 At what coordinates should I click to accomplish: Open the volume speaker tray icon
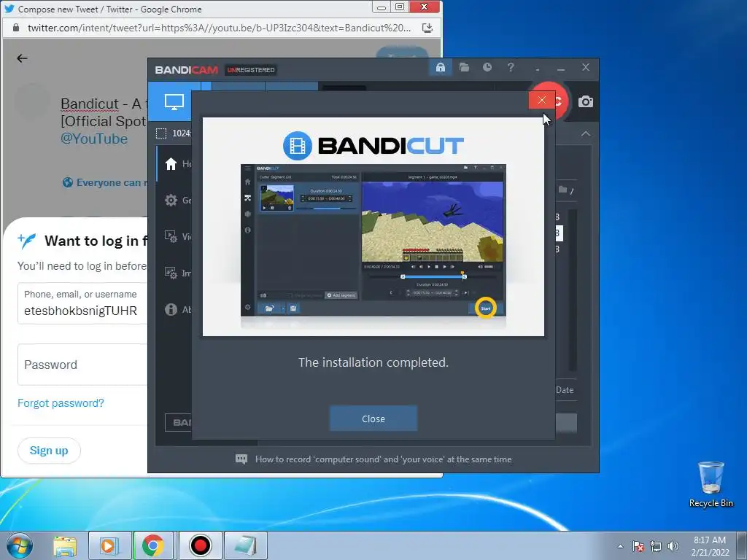click(673, 546)
